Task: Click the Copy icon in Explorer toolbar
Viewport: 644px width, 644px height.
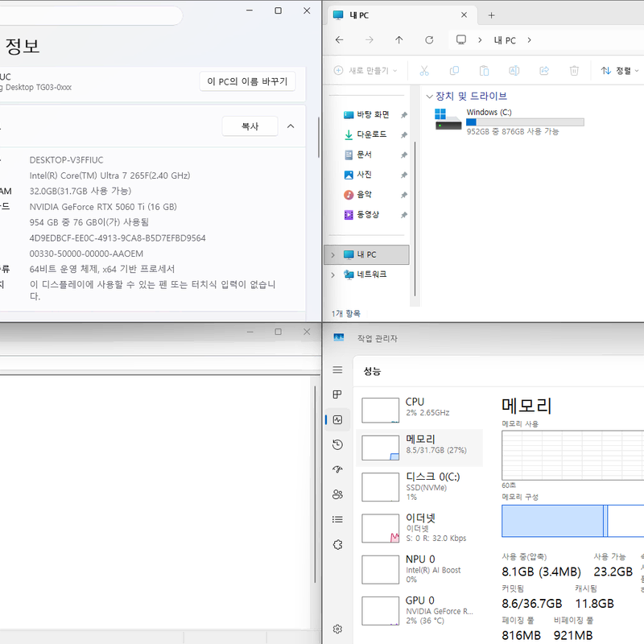Action: click(454, 71)
